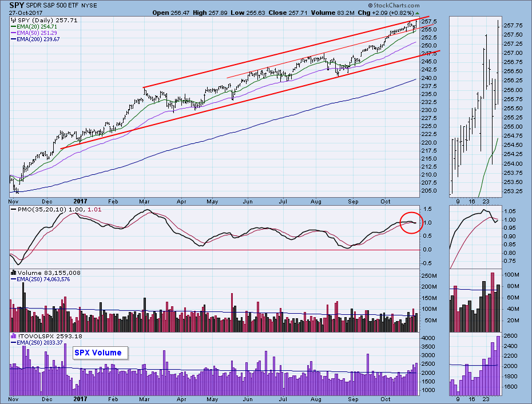Click the Volume 83.2M header value
532x404 pixels.
click(x=332, y=13)
